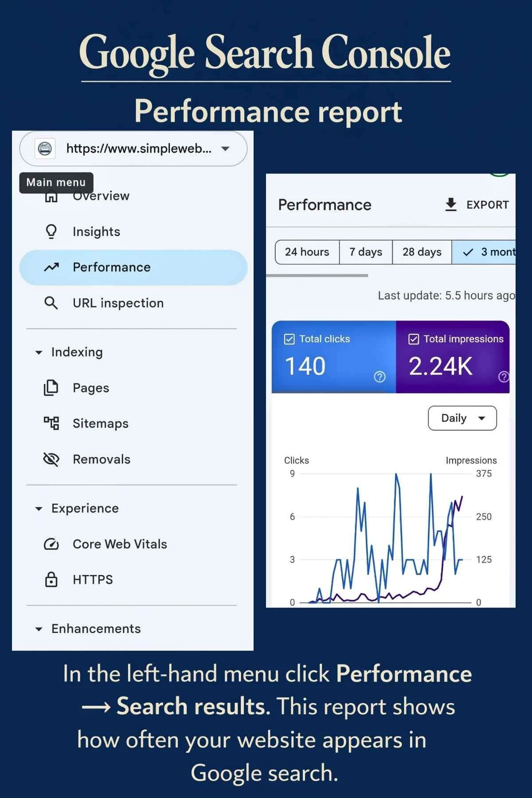
Task: Click the 2.24K impressions value
Action: tap(441, 366)
